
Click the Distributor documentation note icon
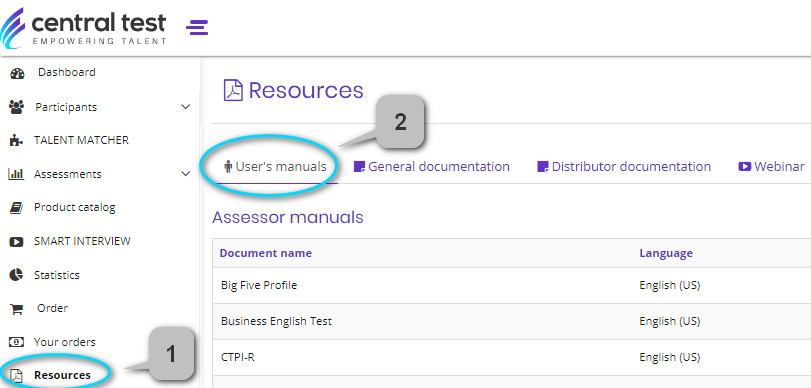(x=543, y=167)
